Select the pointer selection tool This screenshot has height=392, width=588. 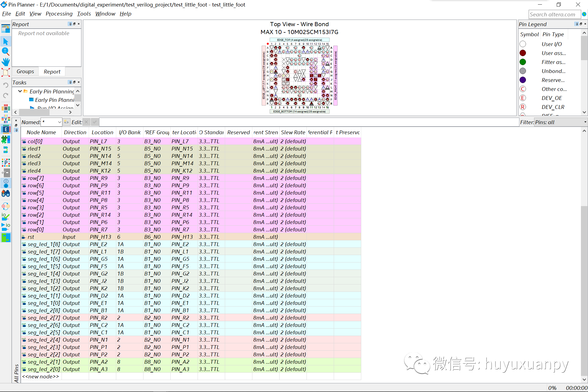click(x=6, y=41)
